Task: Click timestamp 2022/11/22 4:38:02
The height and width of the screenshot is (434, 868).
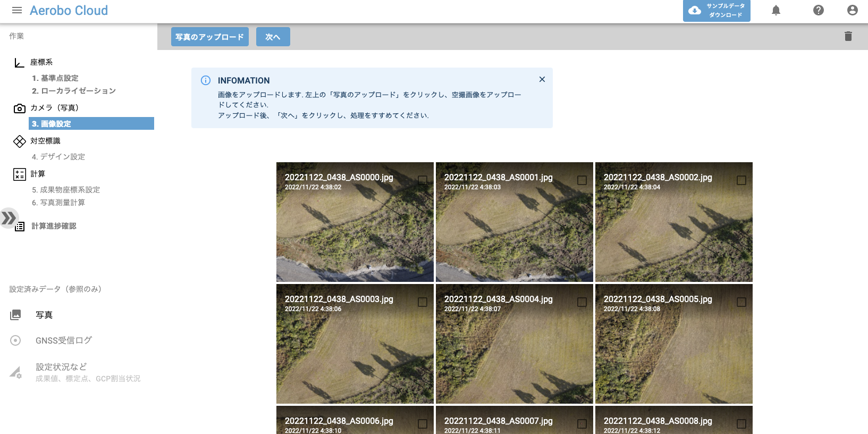Action: pos(313,187)
